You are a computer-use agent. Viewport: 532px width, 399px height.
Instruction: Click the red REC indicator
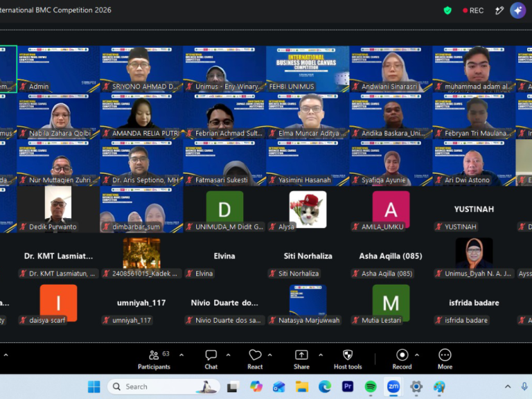(473, 10)
